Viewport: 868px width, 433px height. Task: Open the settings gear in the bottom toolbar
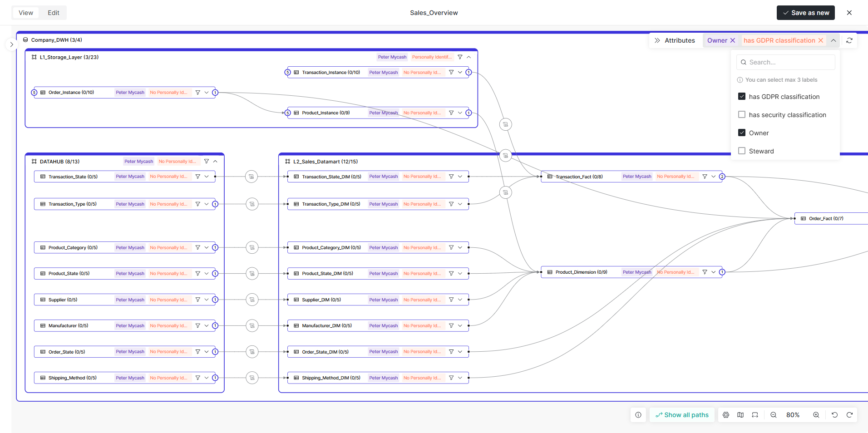[725, 414]
